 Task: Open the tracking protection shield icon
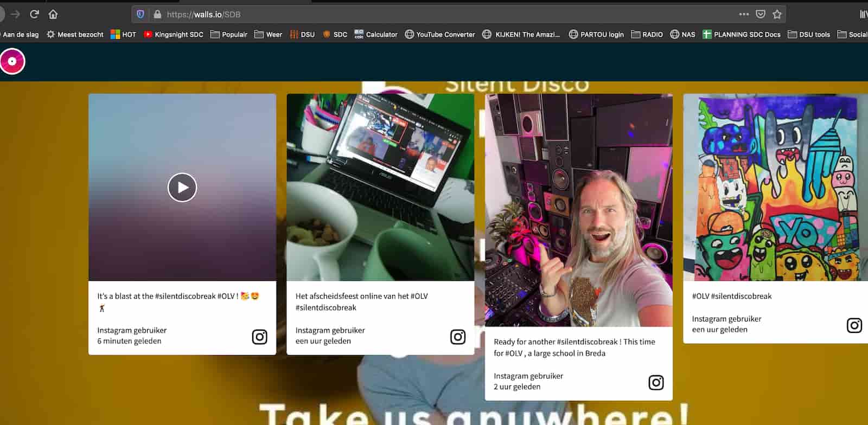[x=141, y=14]
